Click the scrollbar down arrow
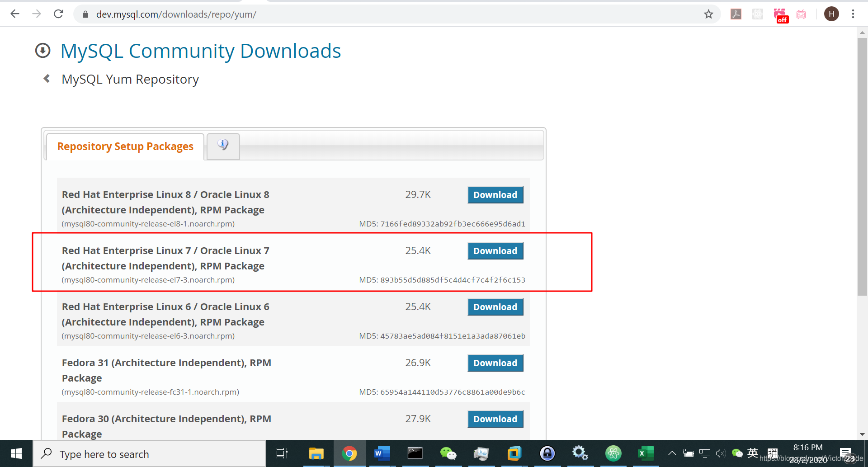This screenshot has width=868, height=467. 862,434
